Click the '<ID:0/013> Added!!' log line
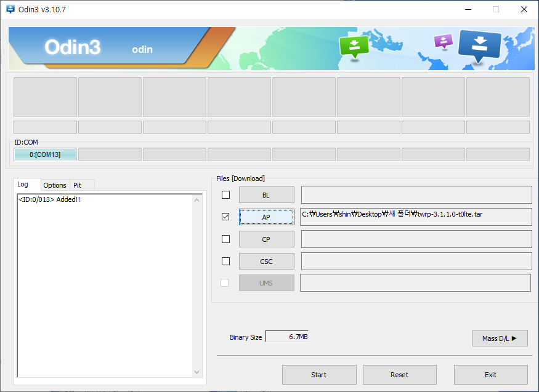539x392 pixels. pyautogui.click(x=49, y=199)
